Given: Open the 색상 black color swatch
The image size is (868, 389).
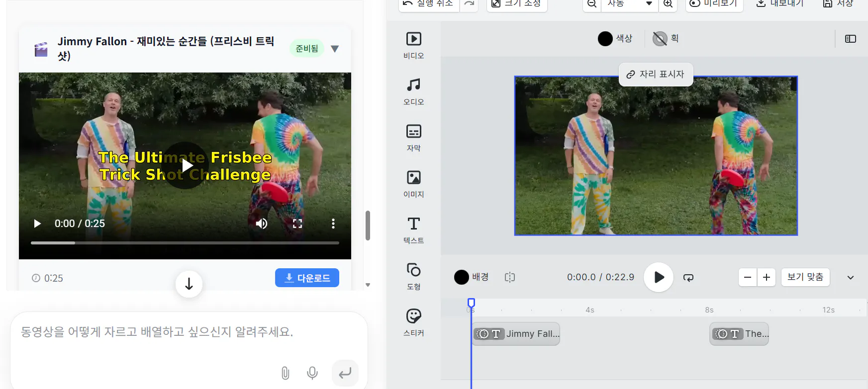Looking at the screenshot, I should click(605, 39).
